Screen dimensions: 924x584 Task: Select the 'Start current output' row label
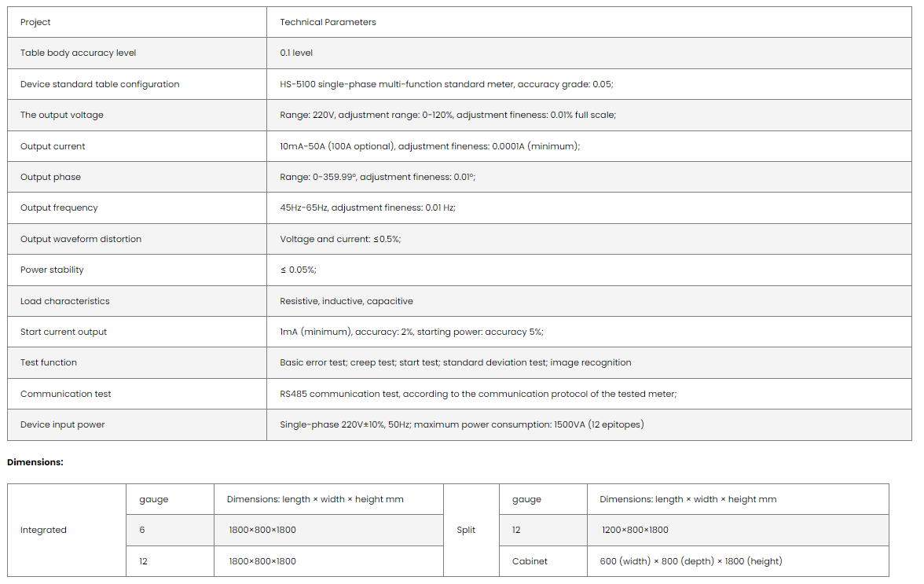coord(63,332)
